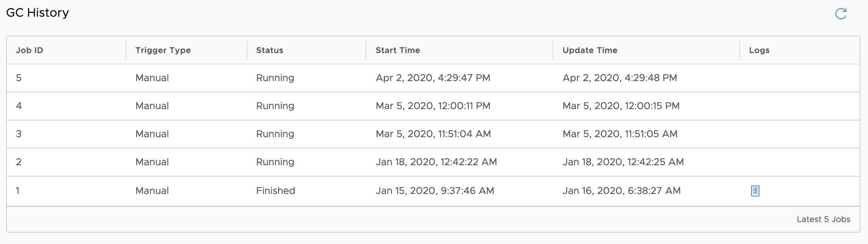Select the row with Job ID 3
The image size is (868, 244).
[19, 134]
